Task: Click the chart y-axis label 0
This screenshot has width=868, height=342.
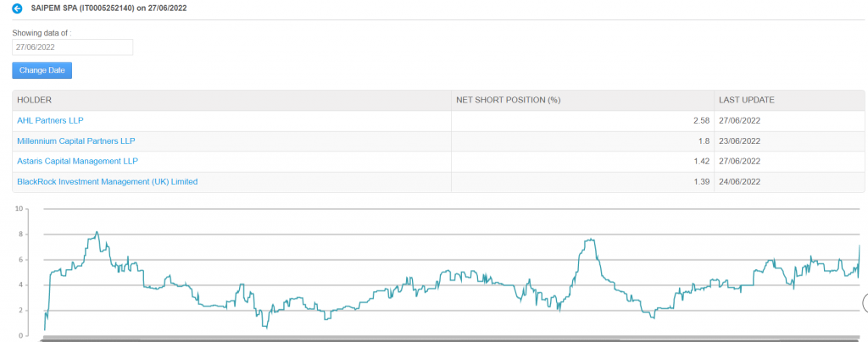Action: (x=20, y=335)
